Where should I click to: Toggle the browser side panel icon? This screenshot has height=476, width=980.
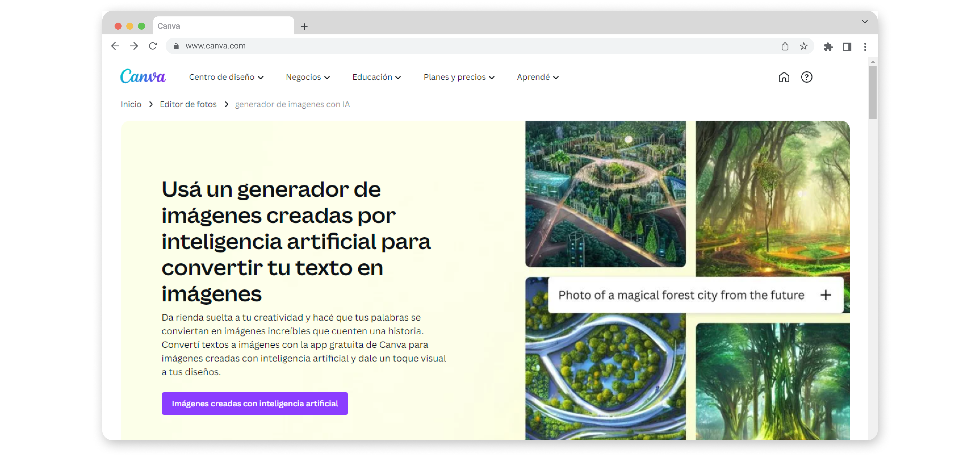coord(847,46)
